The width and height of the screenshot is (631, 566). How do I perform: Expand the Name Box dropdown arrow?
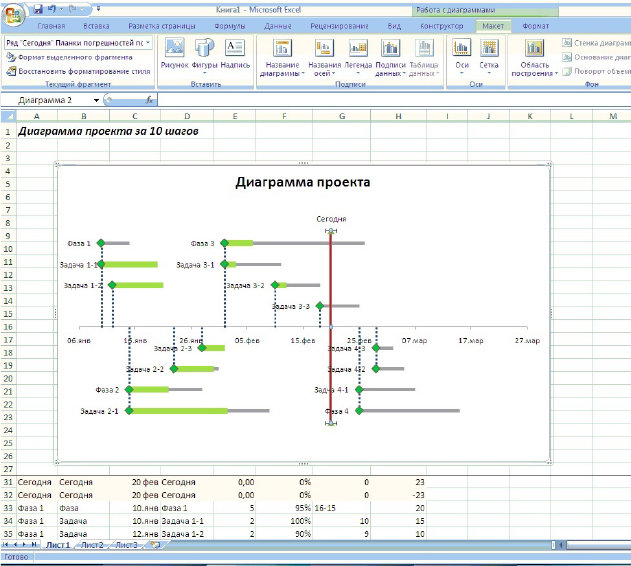pyautogui.click(x=97, y=101)
